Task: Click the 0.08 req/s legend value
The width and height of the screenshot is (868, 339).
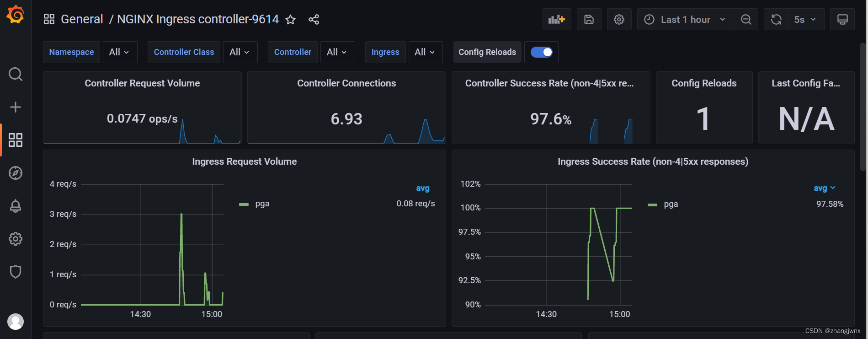Action: [x=415, y=204]
